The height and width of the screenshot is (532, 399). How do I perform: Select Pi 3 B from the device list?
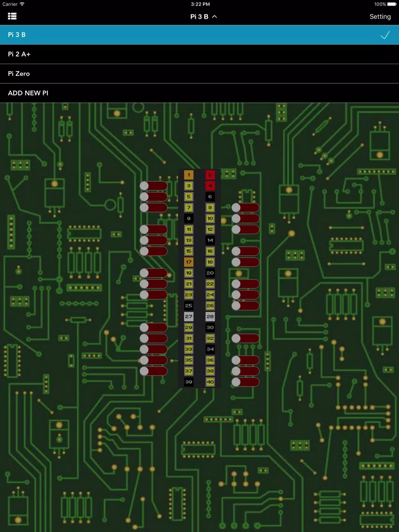pos(199,35)
